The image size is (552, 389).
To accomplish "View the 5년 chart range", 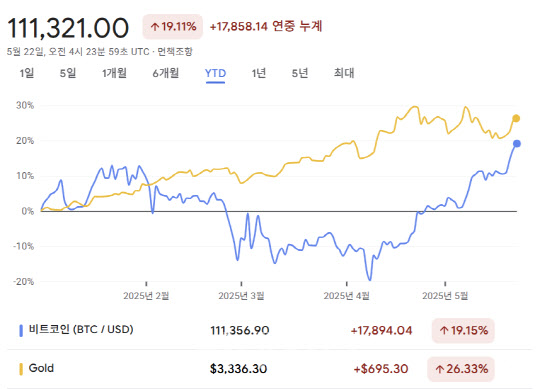I will tap(300, 73).
